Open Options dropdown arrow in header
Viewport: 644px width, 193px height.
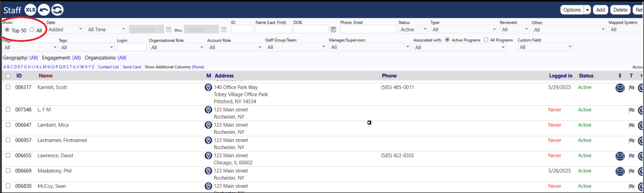[x=587, y=10]
